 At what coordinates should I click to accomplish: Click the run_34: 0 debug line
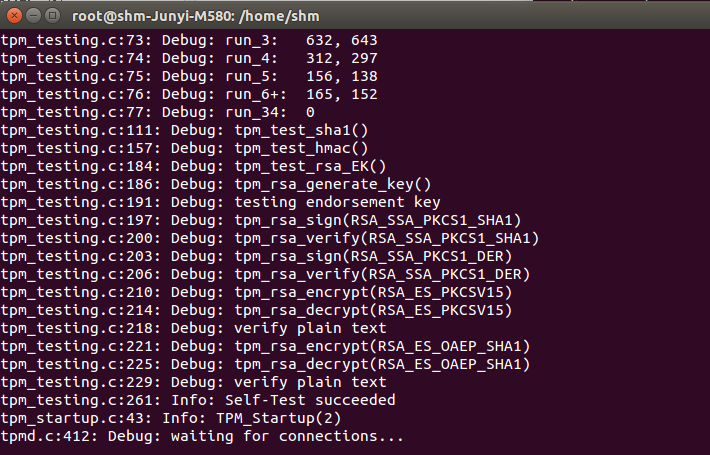(x=158, y=112)
